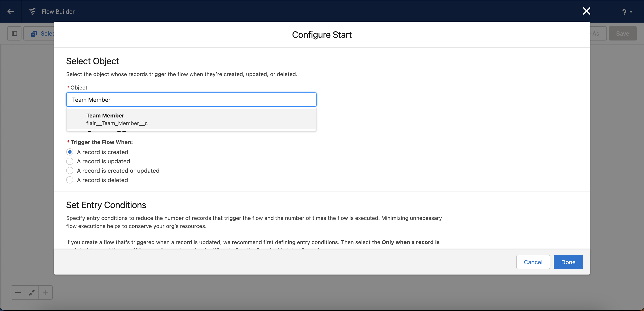This screenshot has height=311, width=644.
Task: Click the Object combobox field
Action: click(x=191, y=100)
